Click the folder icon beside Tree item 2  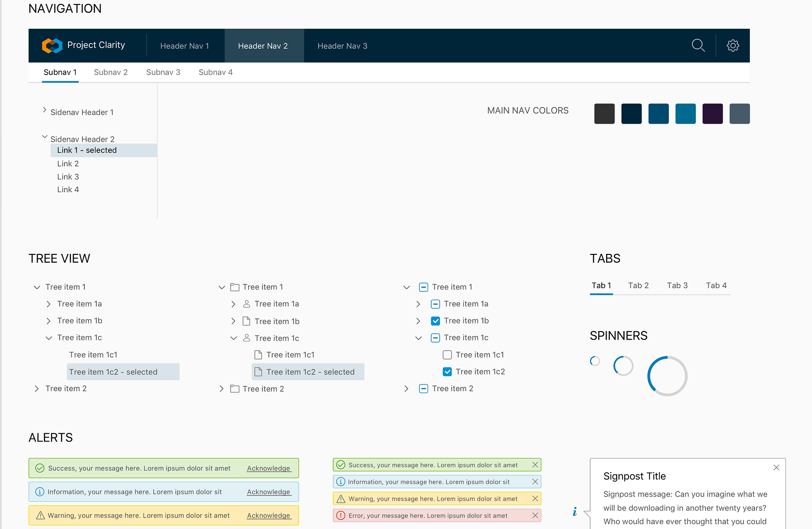(235, 389)
